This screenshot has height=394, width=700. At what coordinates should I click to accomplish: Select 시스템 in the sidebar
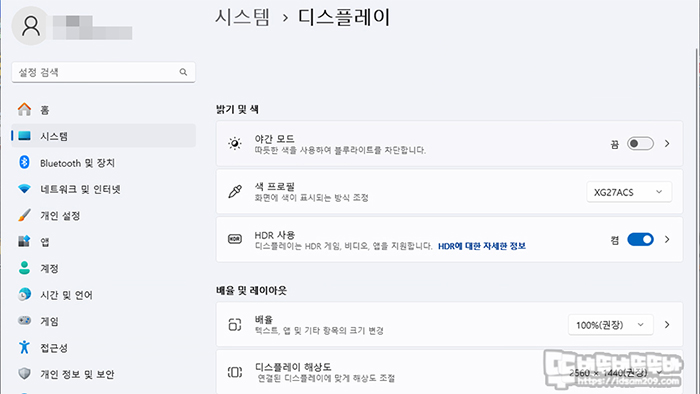click(103, 136)
